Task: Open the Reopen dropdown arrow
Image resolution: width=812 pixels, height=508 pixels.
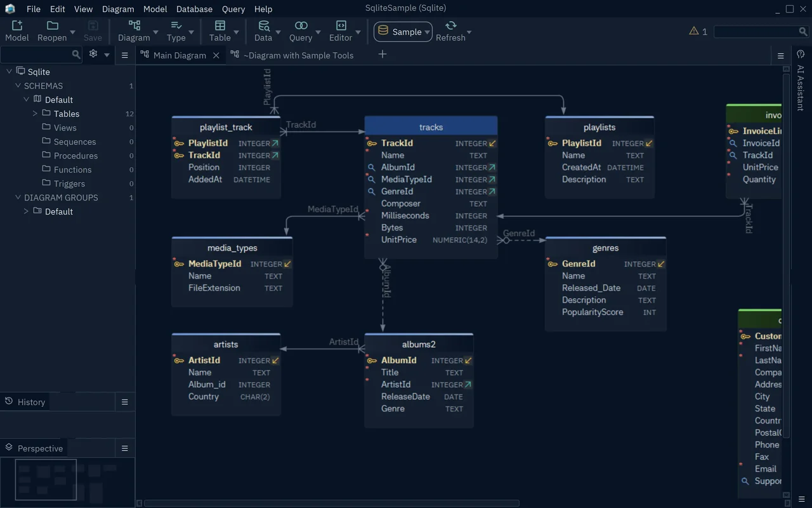Action: point(72,32)
